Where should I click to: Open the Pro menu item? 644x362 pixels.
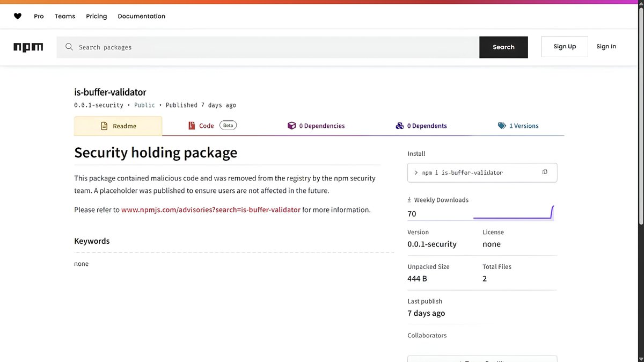click(39, 16)
